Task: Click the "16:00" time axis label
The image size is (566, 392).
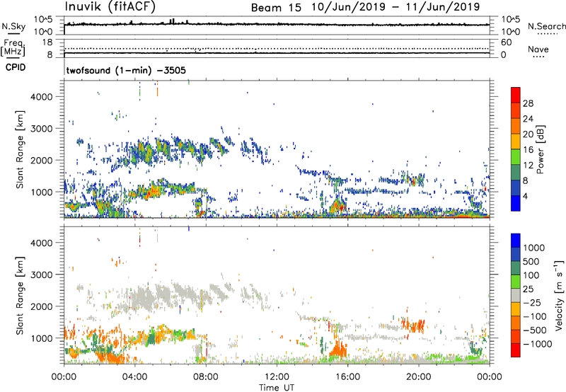Action: pyautogui.click(x=347, y=377)
